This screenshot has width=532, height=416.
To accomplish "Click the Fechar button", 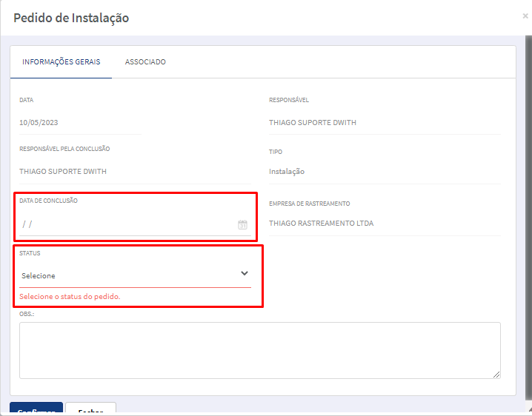I will pos(90,408).
